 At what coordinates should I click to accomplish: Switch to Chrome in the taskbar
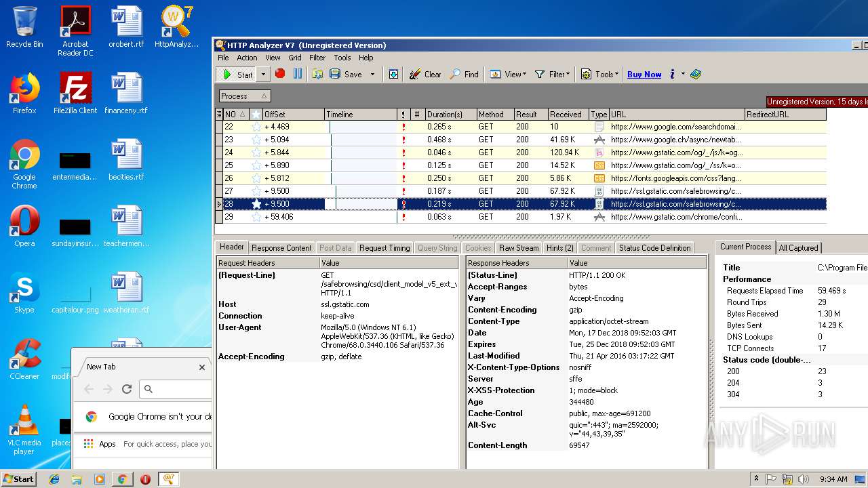click(x=122, y=479)
